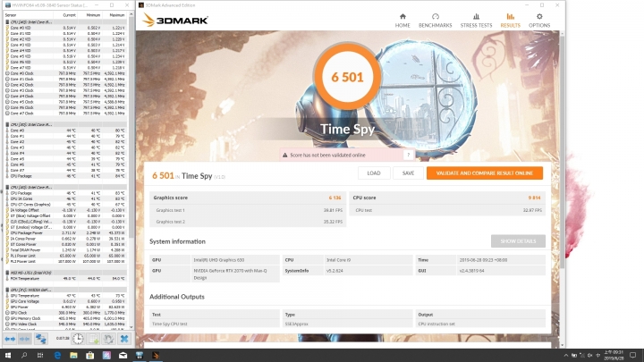Select the GPU Video Clock row

point(65,324)
